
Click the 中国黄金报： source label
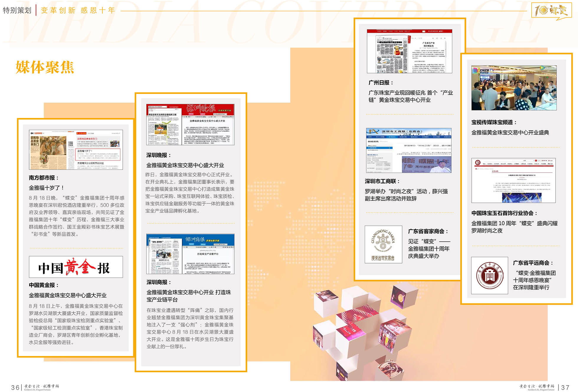click(44, 285)
